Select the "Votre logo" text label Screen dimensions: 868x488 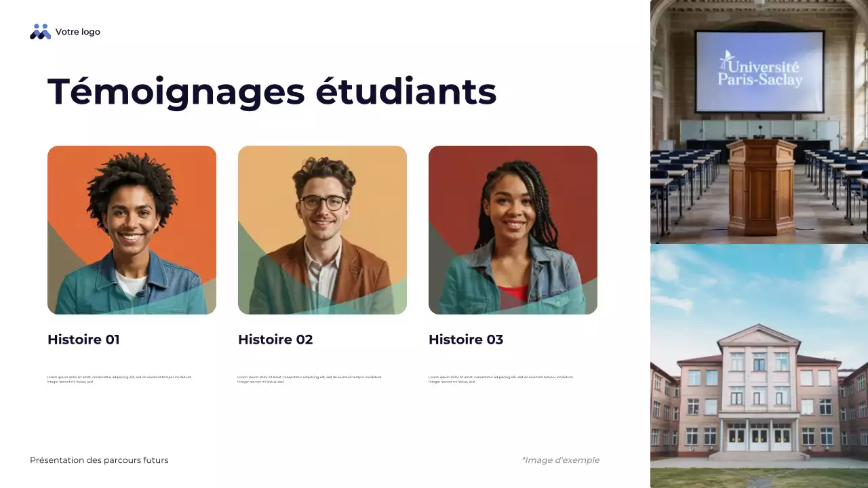click(78, 32)
